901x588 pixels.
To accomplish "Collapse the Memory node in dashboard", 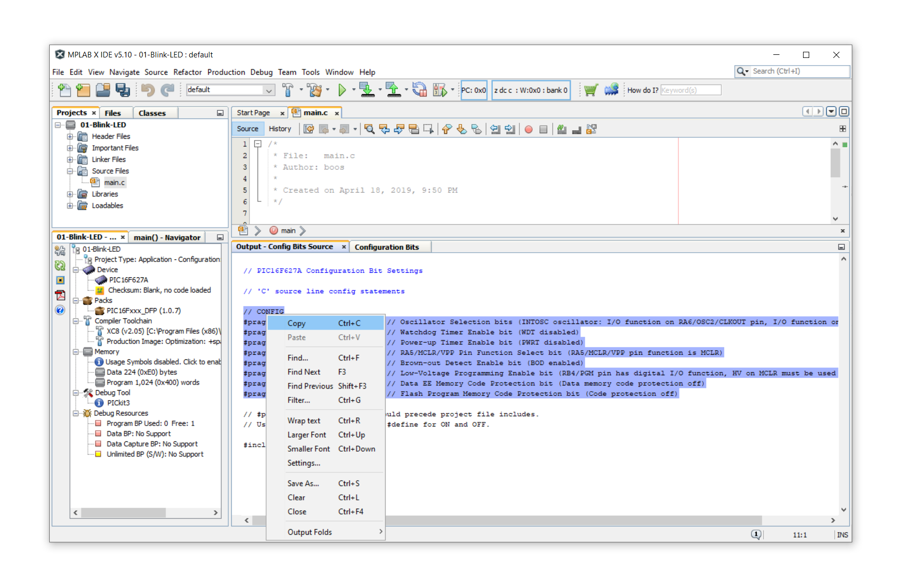I will coord(76,352).
